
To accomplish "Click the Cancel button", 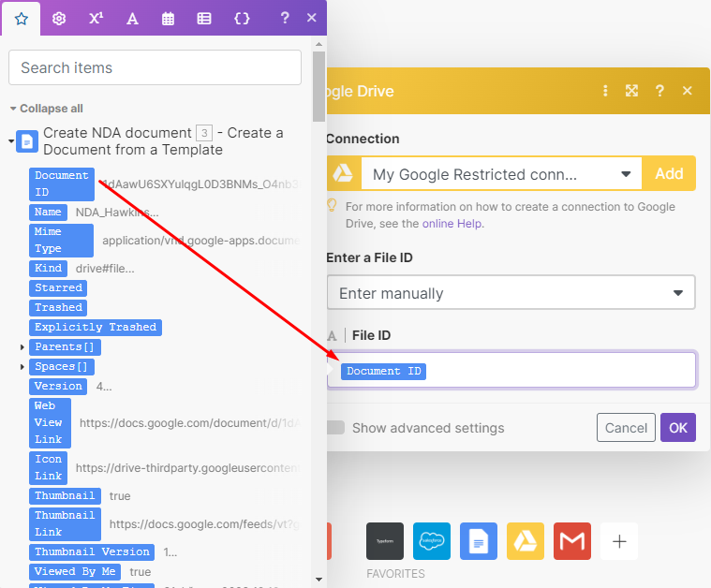I will tap(626, 428).
